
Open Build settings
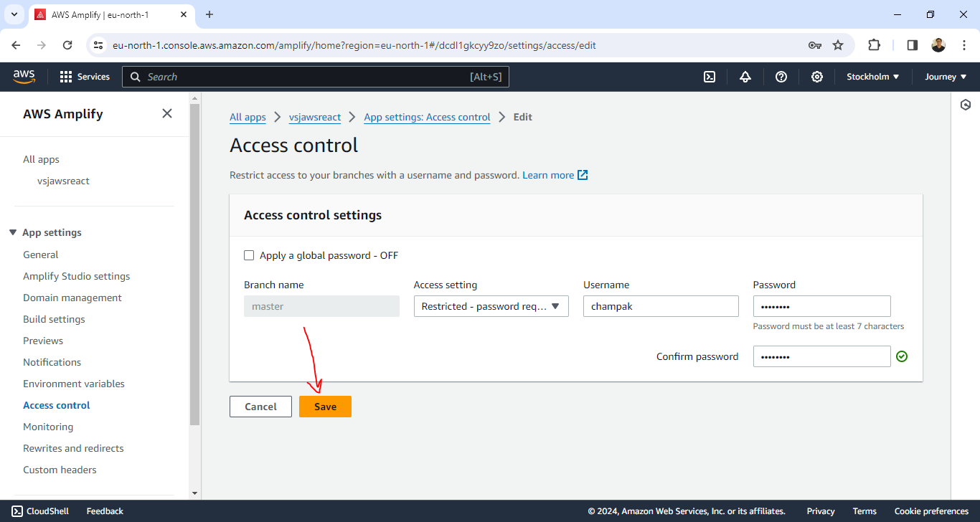tap(54, 319)
